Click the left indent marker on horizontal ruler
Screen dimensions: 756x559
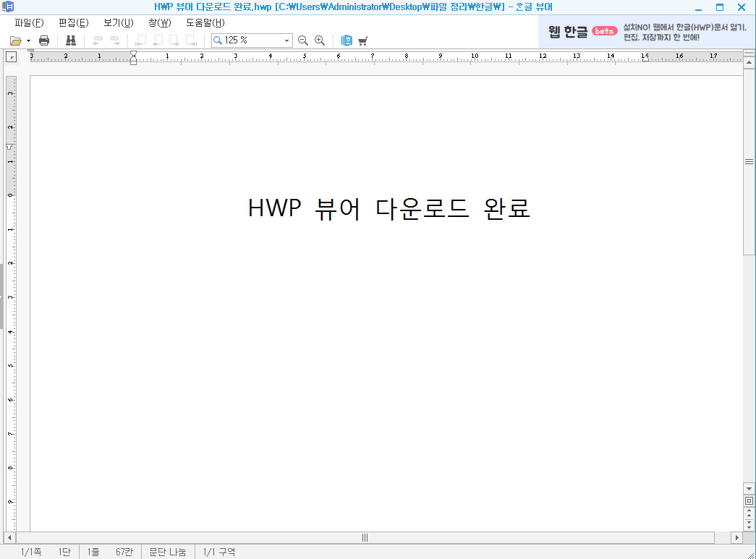click(134, 58)
